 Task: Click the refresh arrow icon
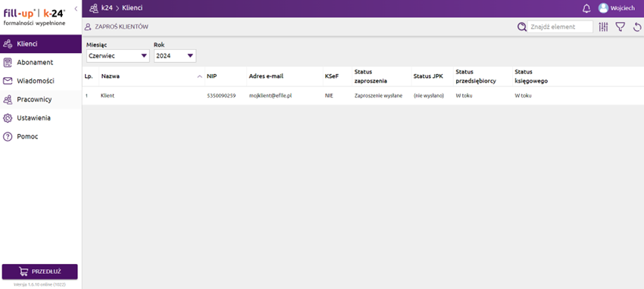(x=637, y=27)
